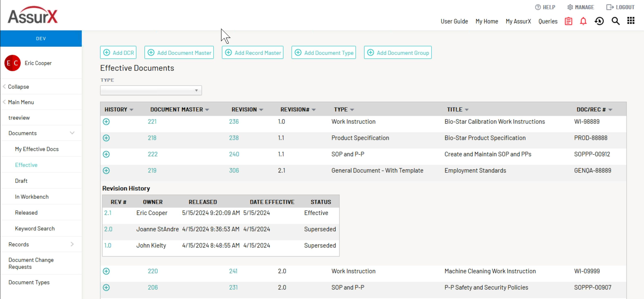Open revision link 306
The width and height of the screenshot is (644, 299).
(234, 171)
